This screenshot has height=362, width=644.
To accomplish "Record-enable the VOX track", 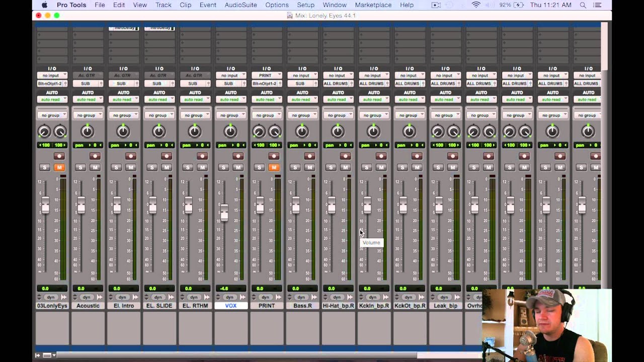I will pos(238,156).
